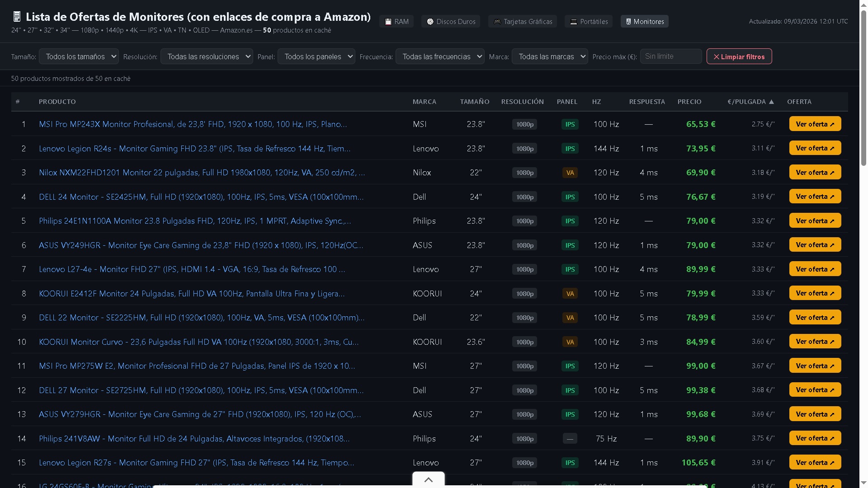Click the Precio máx input field

pos(670,56)
